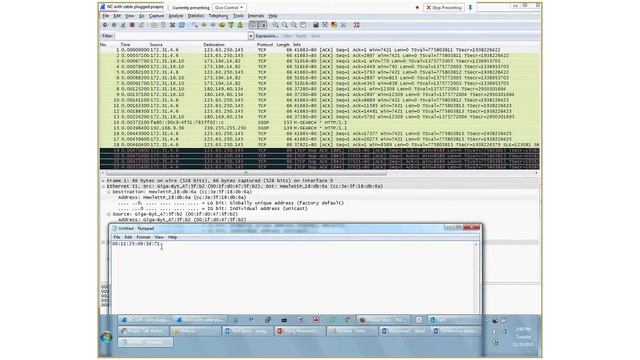Edit coloring rules icon
The image size is (640, 360).
pyautogui.click(x=334, y=25)
